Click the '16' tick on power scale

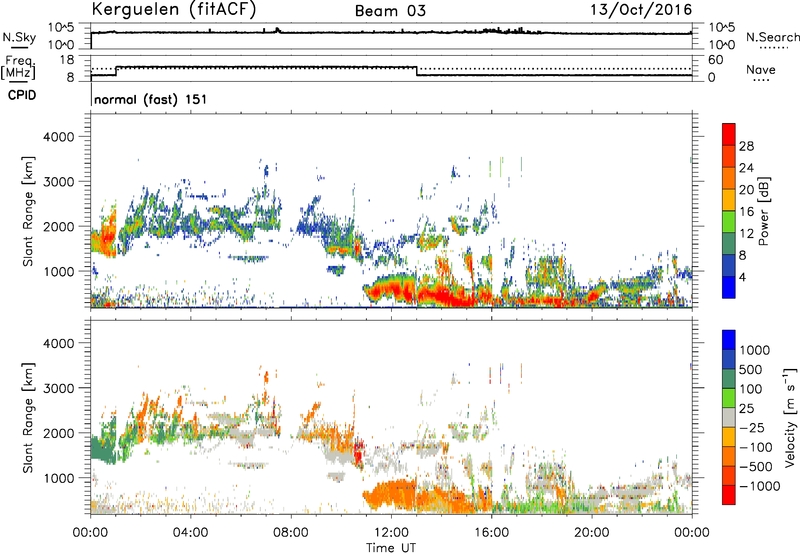pos(746,211)
